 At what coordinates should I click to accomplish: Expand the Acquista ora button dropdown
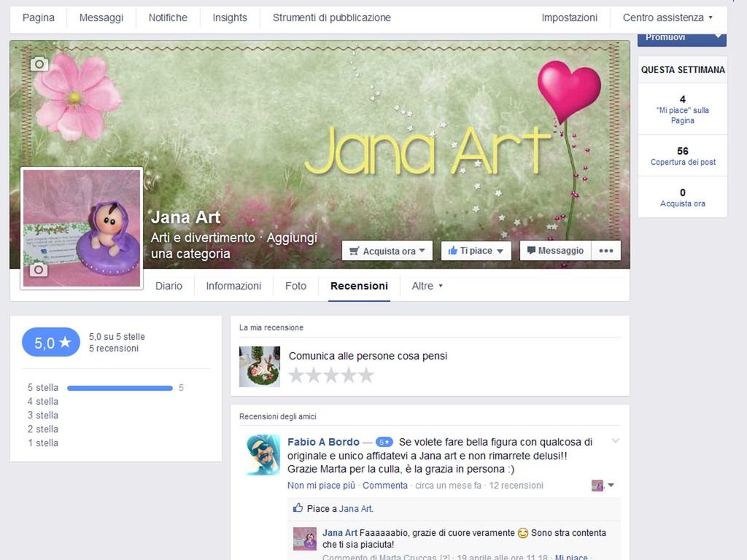387,251
